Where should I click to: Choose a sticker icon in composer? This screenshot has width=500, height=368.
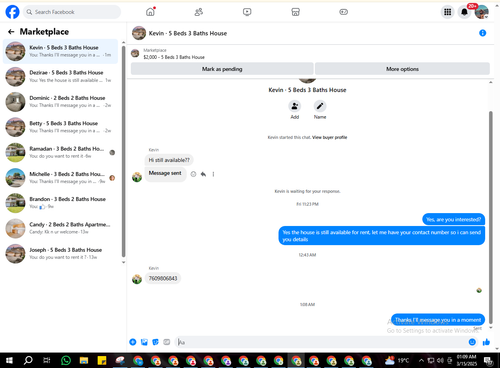click(155, 342)
